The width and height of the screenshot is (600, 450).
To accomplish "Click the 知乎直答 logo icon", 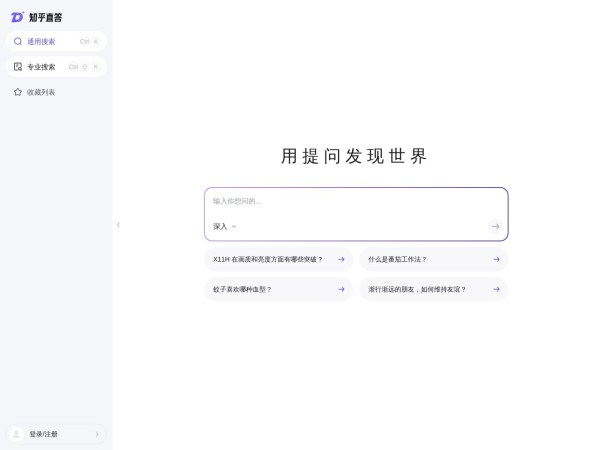I will point(17,17).
